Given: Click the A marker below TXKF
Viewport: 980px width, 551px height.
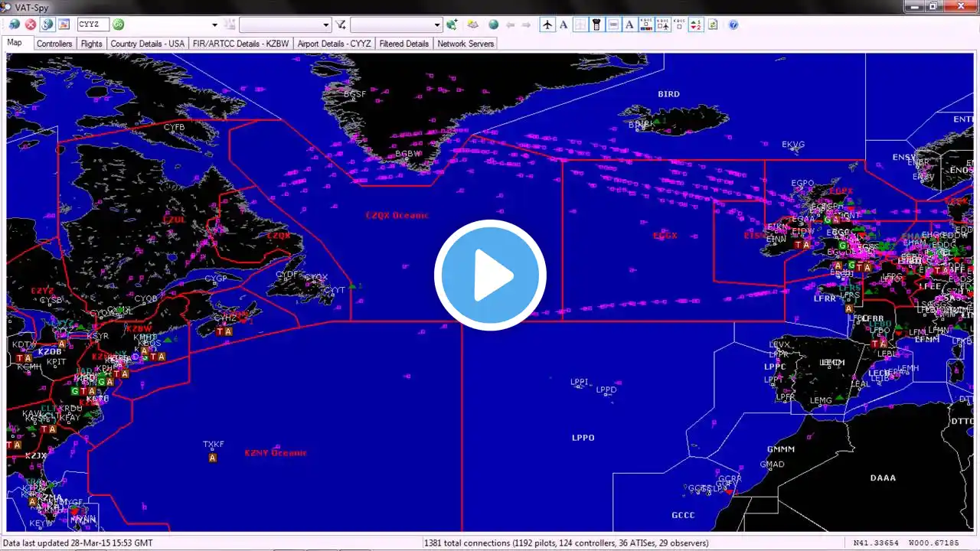Looking at the screenshot, I should click(212, 458).
